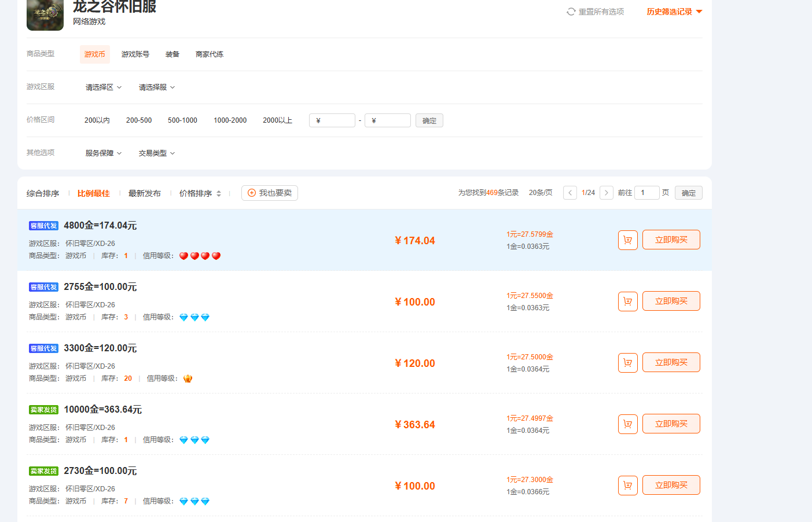Select the 游戏账号 product type
Viewport: 812px width, 522px height.
pyautogui.click(x=135, y=54)
